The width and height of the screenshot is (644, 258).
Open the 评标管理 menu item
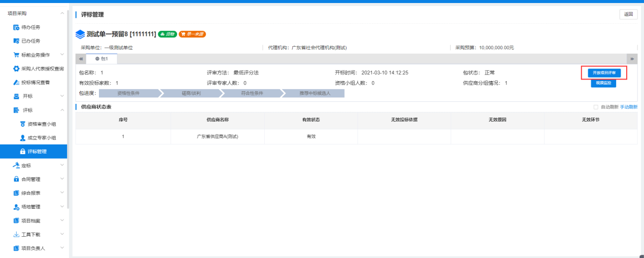pyautogui.click(x=37, y=151)
